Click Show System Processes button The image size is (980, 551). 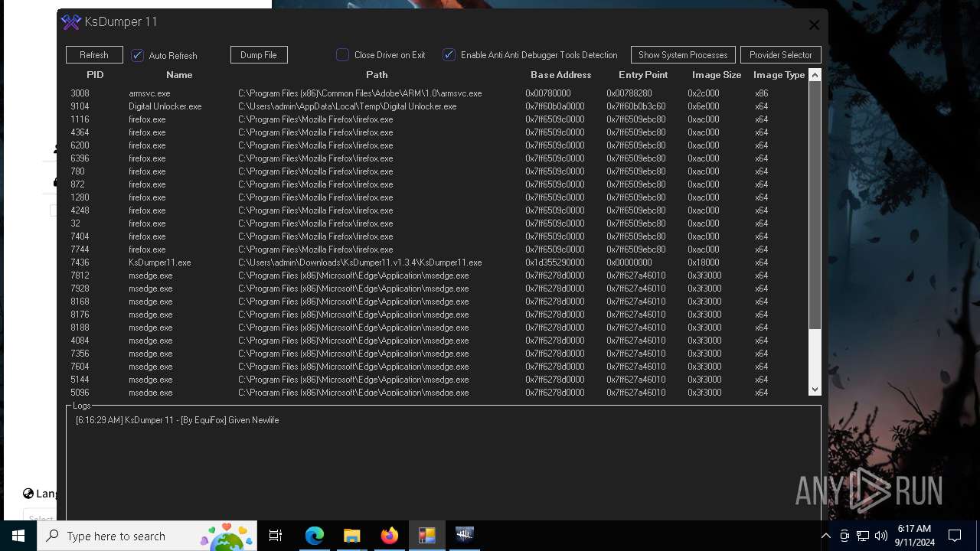pos(683,55)
